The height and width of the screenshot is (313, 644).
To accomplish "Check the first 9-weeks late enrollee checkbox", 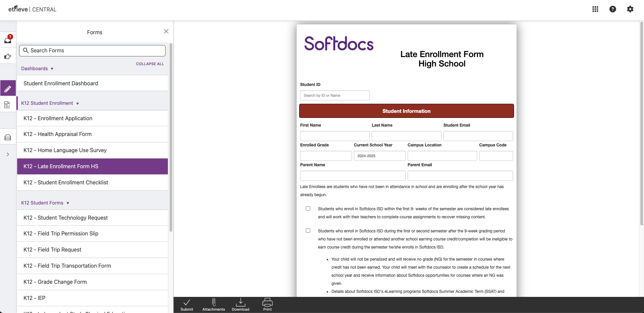I will click(308, 208).
